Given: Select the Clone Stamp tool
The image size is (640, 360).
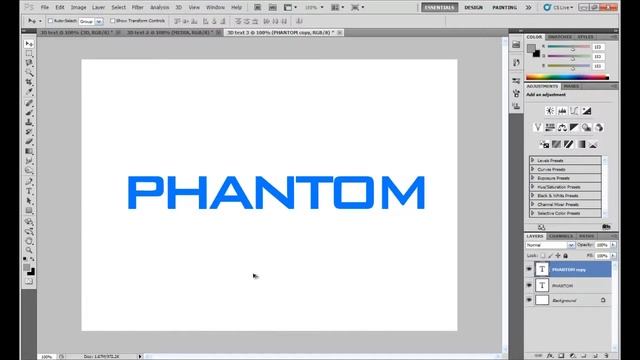Looking at the screenshot, I should click(x=29, y=122).
